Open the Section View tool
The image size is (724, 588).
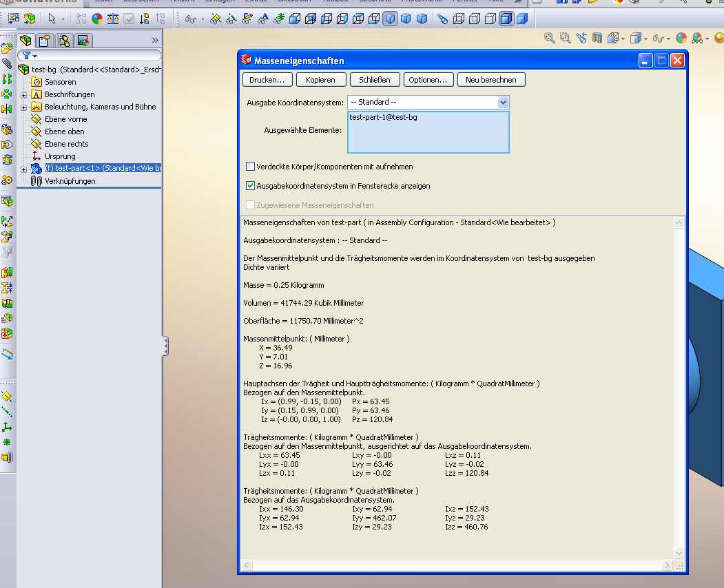tap(597, 39)
